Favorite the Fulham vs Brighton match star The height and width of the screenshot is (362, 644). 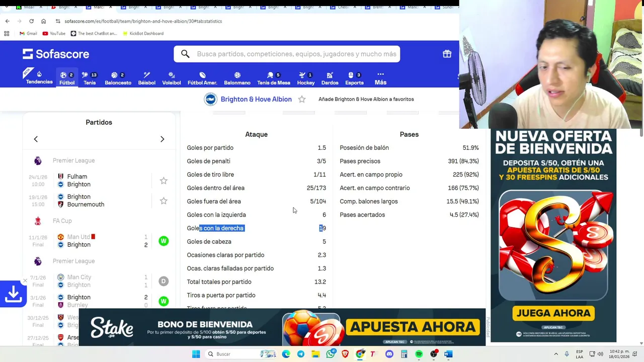point(164,180)
